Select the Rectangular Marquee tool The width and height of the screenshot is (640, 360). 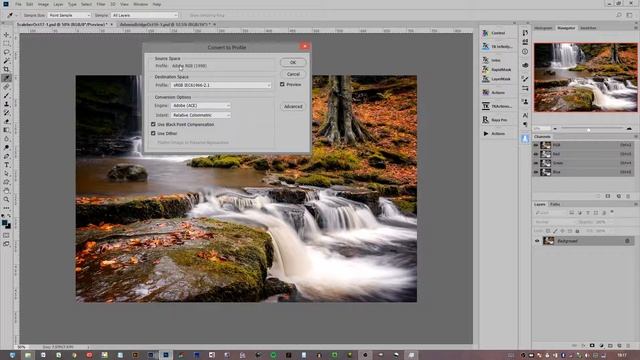(6, 43)
